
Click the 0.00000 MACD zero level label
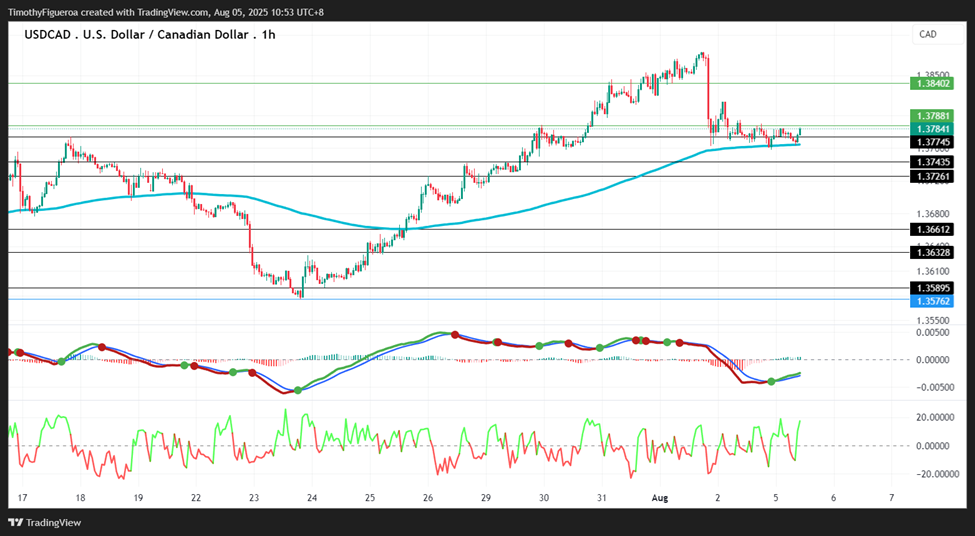point(933,360)
